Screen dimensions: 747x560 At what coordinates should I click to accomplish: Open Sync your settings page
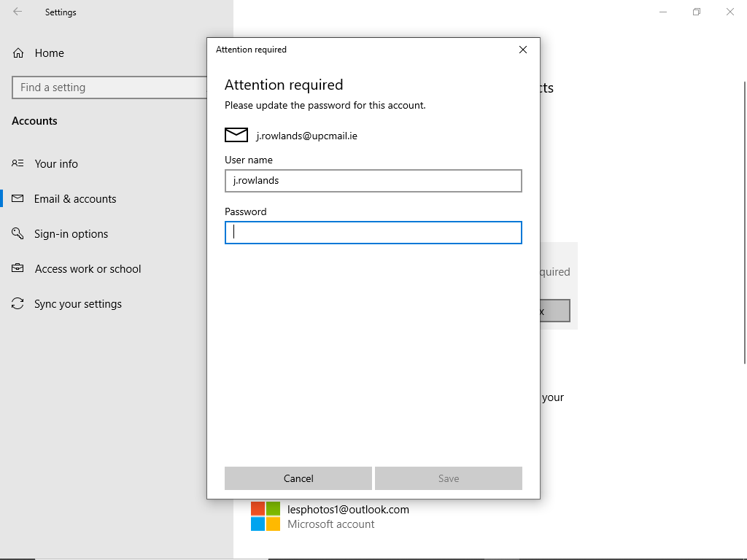[77, 304]
